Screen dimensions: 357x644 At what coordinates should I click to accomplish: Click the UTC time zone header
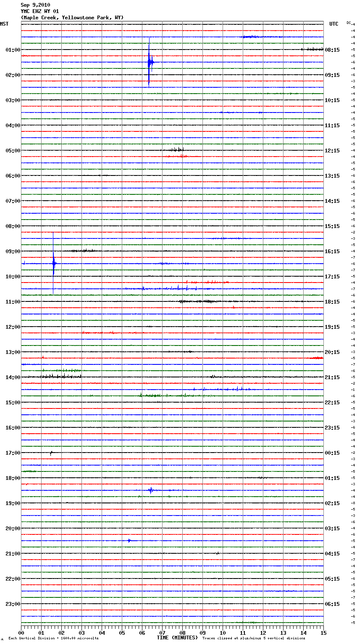coord(334,24)
